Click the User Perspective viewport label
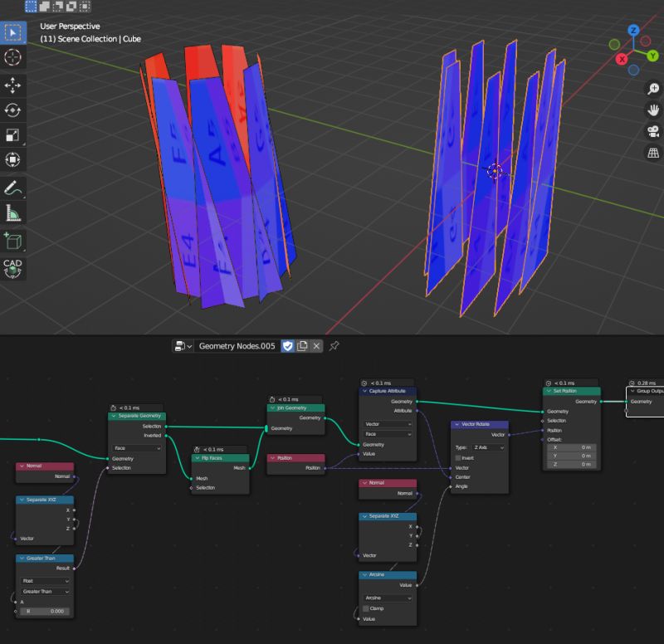This screenshot has width=664, height=644. point(70,27)
